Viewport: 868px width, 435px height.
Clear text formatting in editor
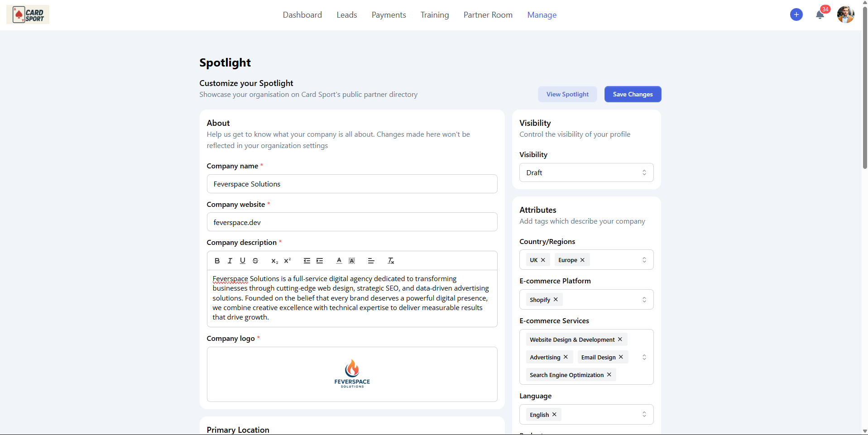tap(391, 261)
